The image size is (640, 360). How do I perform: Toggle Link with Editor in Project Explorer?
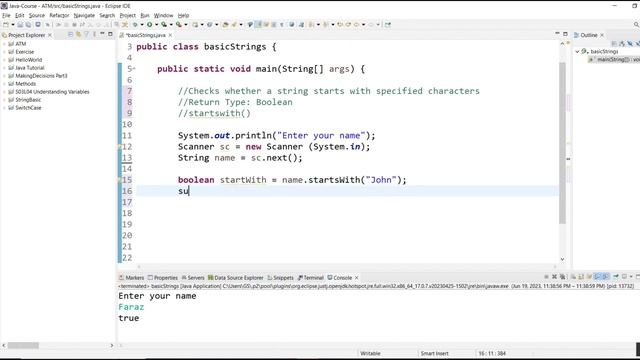click(x=78, y=35)
